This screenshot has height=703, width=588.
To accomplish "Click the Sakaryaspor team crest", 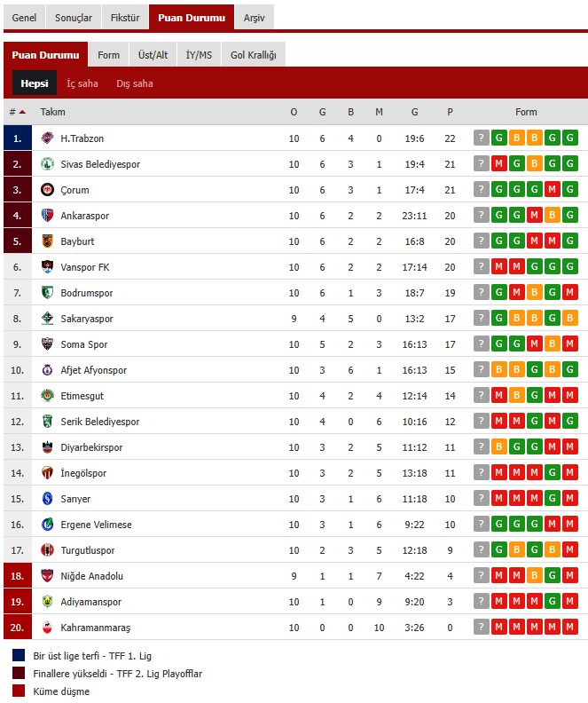I will coord(47,319).
